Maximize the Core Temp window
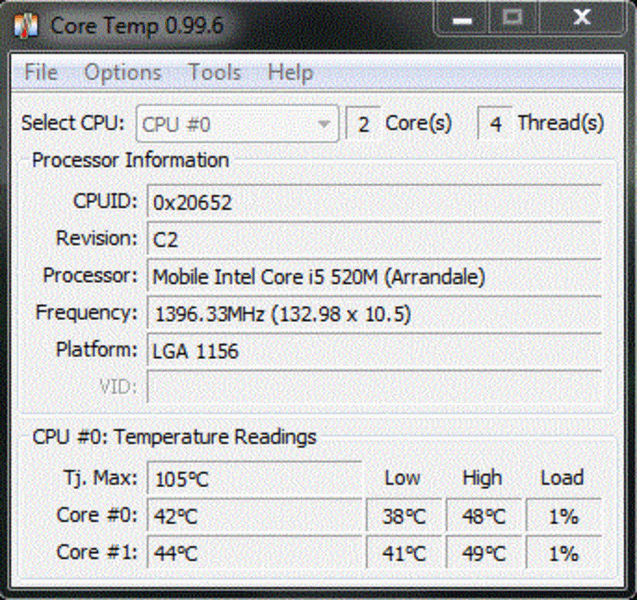This screenshot has height=600, width=637. pyautogui.click(x=513, y=18)
